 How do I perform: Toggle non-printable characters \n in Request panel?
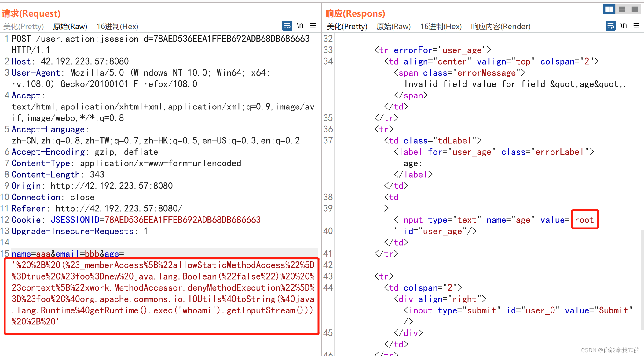pos(300,26)
